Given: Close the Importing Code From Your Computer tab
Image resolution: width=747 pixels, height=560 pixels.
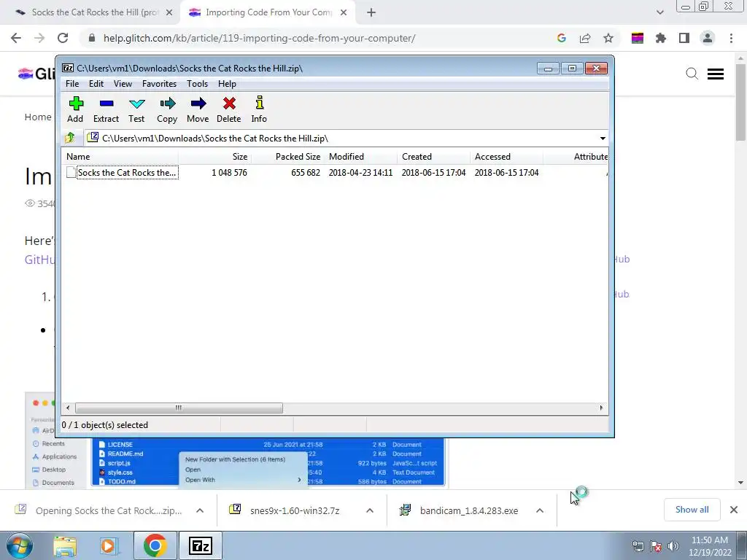Looking at the screenshot, I should click(x=344, y=13).
